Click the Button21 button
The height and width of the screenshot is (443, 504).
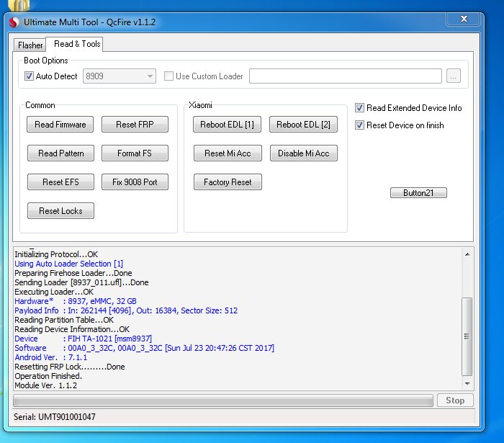(418, 193)
